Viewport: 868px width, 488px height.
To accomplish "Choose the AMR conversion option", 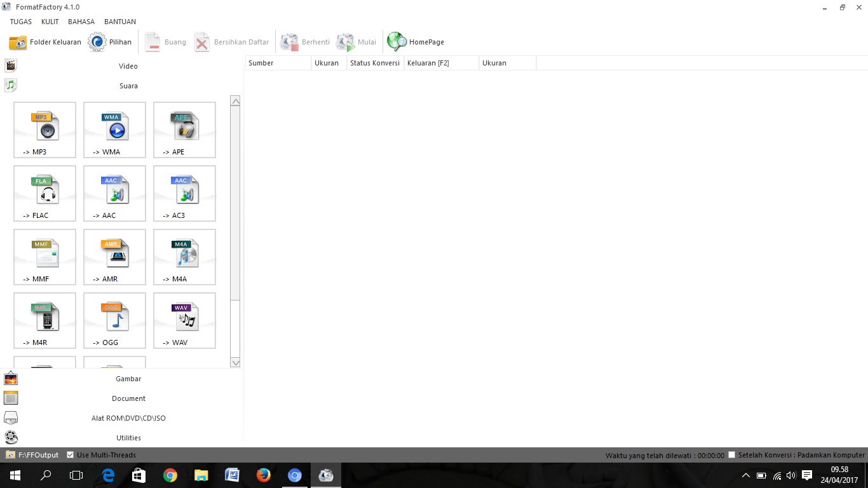I will coord(114,257).
